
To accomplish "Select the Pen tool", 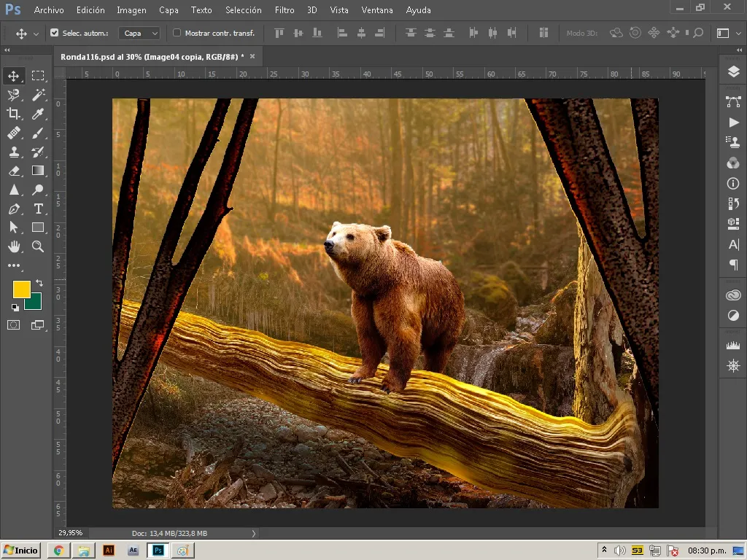I will pos(13,209).
